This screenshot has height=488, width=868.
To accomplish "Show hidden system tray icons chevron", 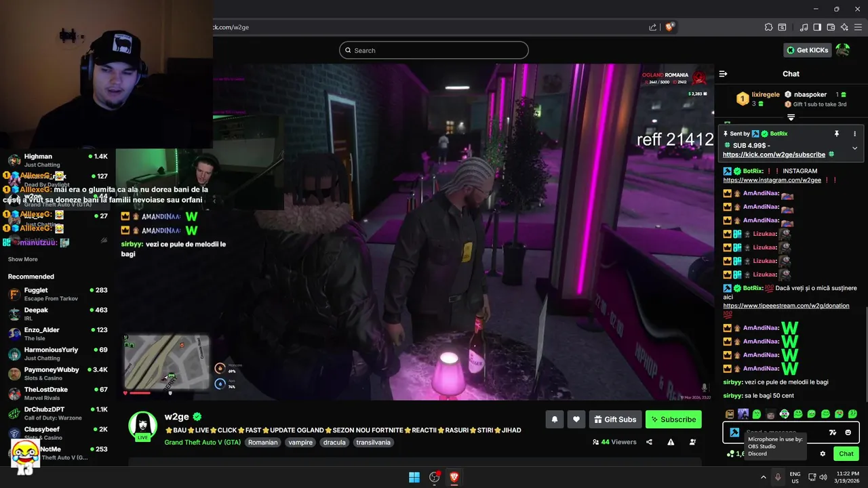I will pos(763,477).
